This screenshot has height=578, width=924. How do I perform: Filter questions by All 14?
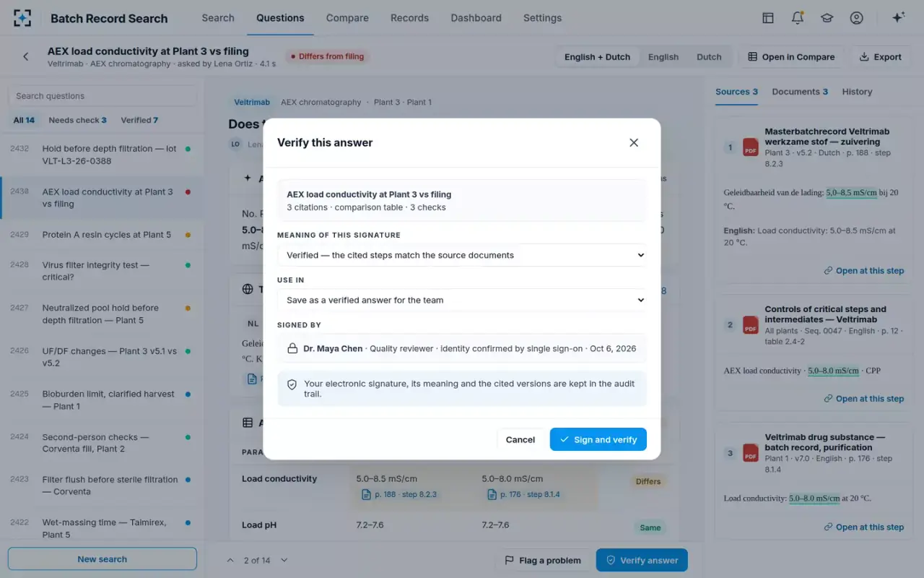(24, 120)
